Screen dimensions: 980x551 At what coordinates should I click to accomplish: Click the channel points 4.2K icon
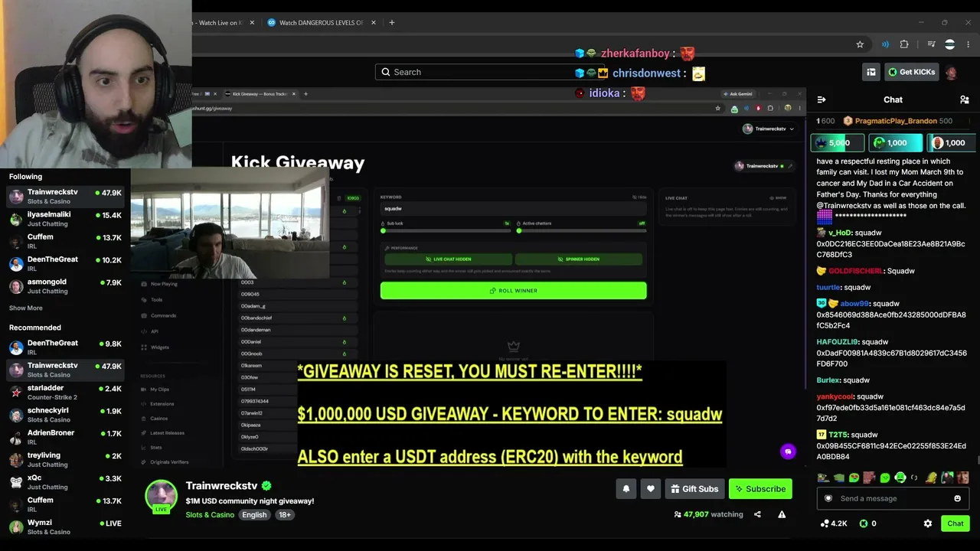pos(834,523)
